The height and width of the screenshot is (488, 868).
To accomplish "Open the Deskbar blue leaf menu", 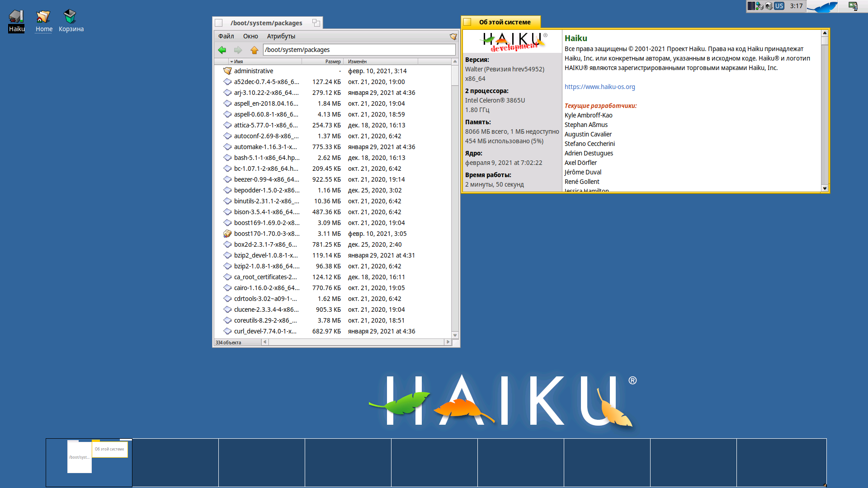I will click(822, 6).
